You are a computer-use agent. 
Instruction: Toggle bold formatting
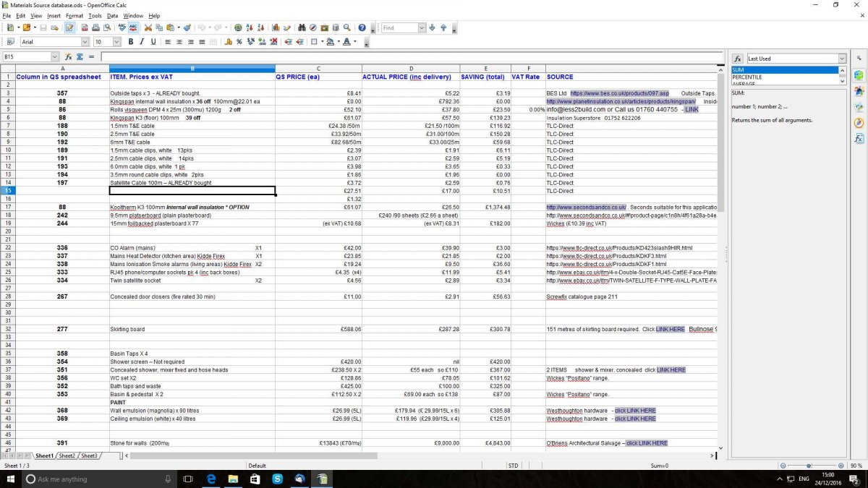point(130,42)
